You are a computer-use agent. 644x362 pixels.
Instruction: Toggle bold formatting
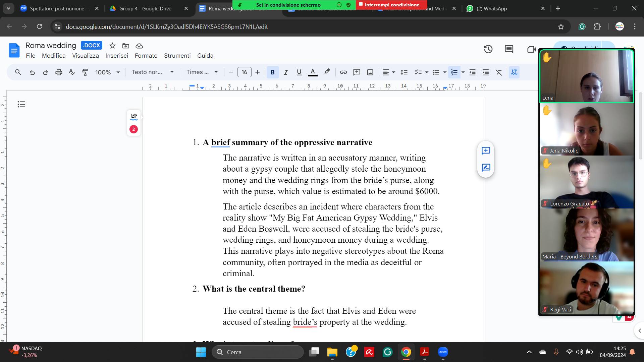click(x=272, y=72)
